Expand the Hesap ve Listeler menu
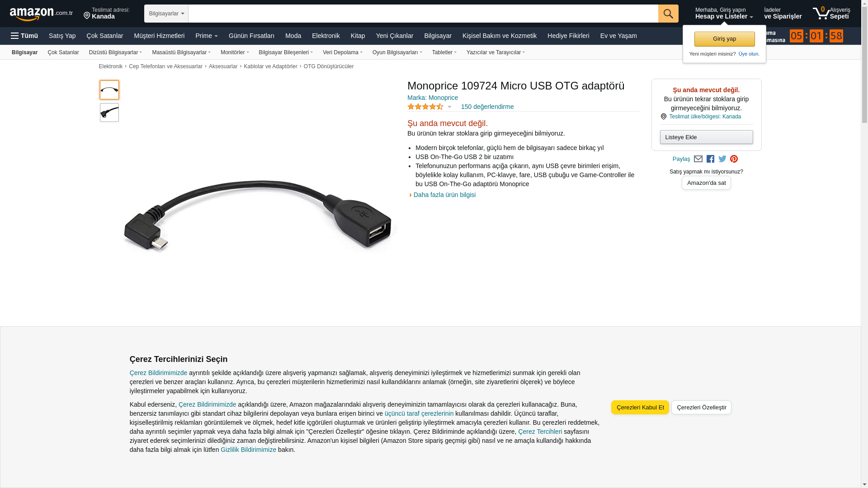This screenshot has width=868, height=488. pos(724,14)
